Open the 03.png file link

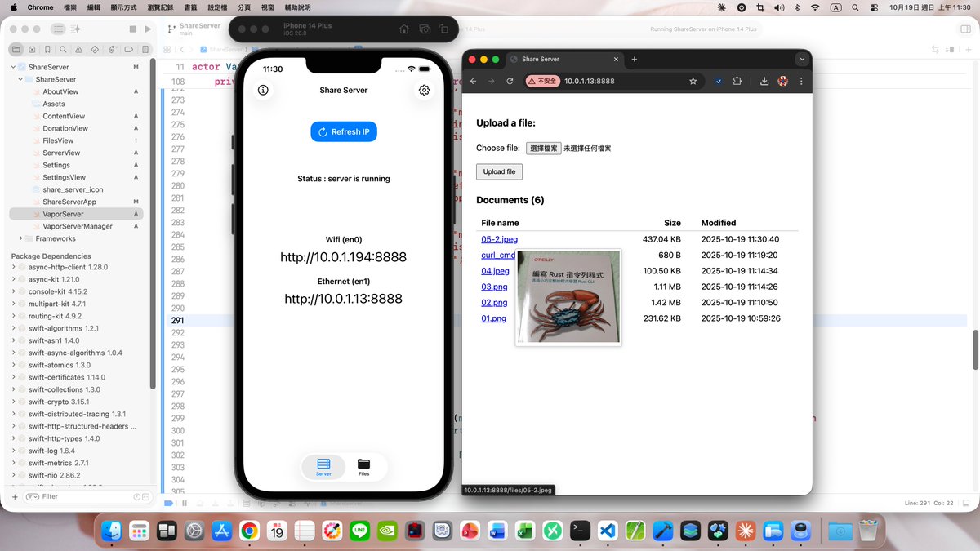tap(494, 287)
